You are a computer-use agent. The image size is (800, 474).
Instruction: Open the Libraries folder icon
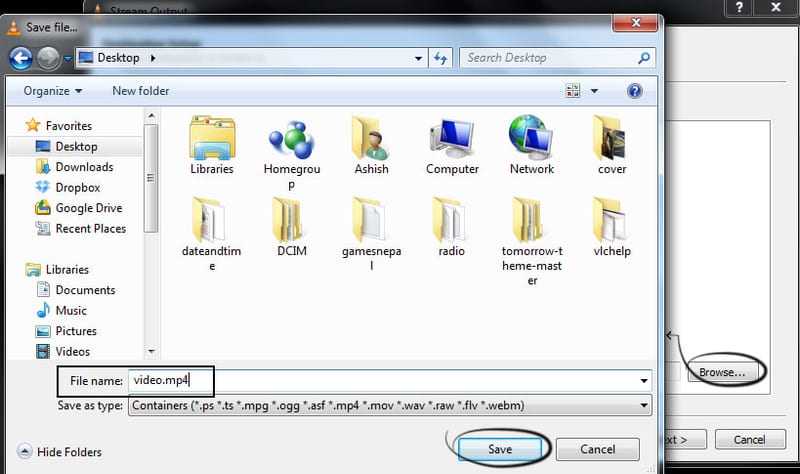pyautogui.click(x=212, y=138)
